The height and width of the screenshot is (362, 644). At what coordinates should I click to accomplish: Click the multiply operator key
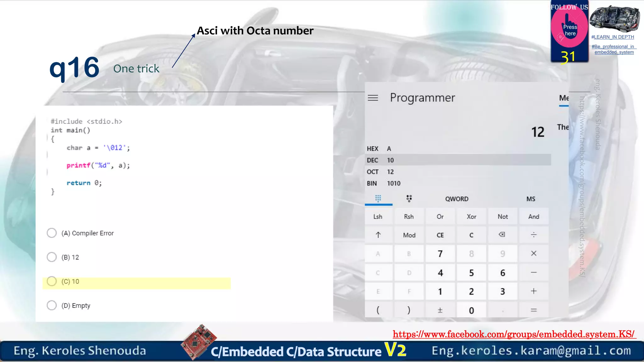click(x=534, y=253)
